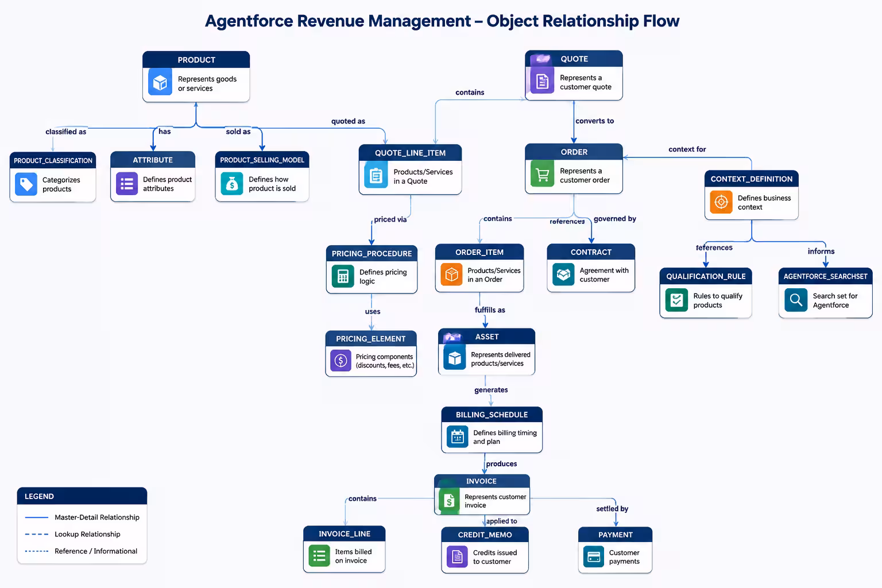
Task: Click the 'context for' connector label
Action: tap(687, 149)
